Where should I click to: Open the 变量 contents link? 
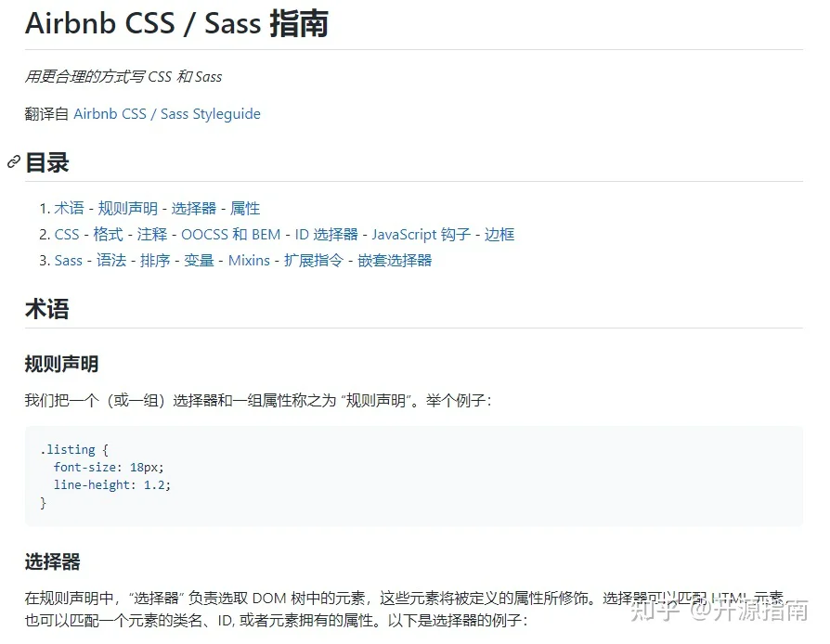click(199, 261)
